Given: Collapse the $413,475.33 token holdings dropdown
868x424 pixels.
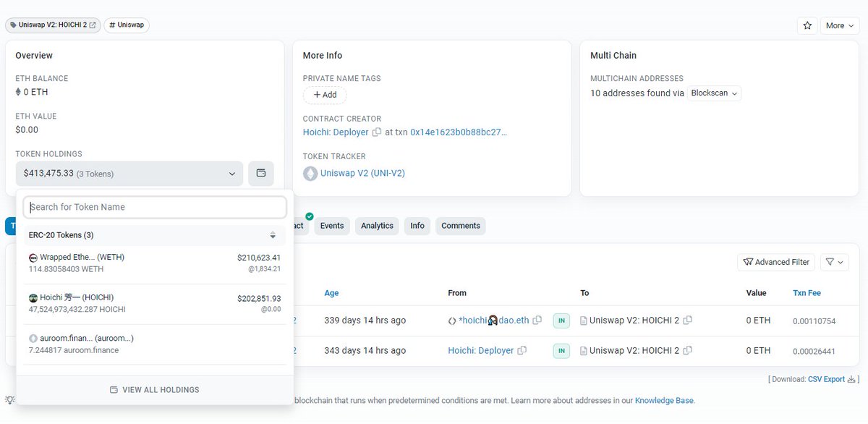Looking at the screenshot, I should click(x=129, y=174).
